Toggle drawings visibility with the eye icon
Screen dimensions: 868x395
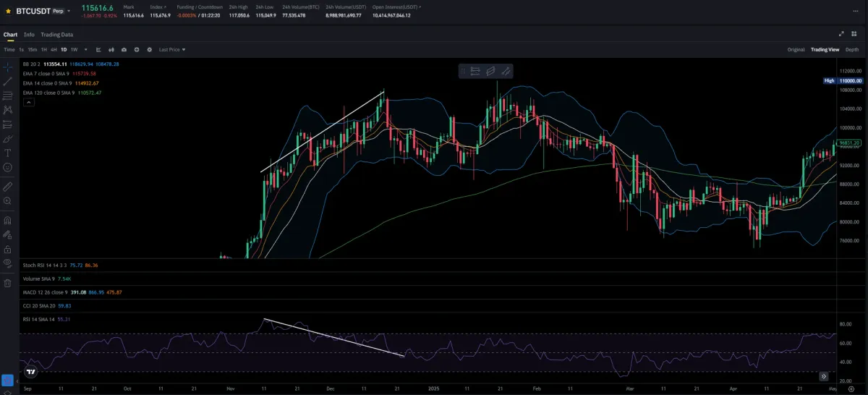[7, 263]
